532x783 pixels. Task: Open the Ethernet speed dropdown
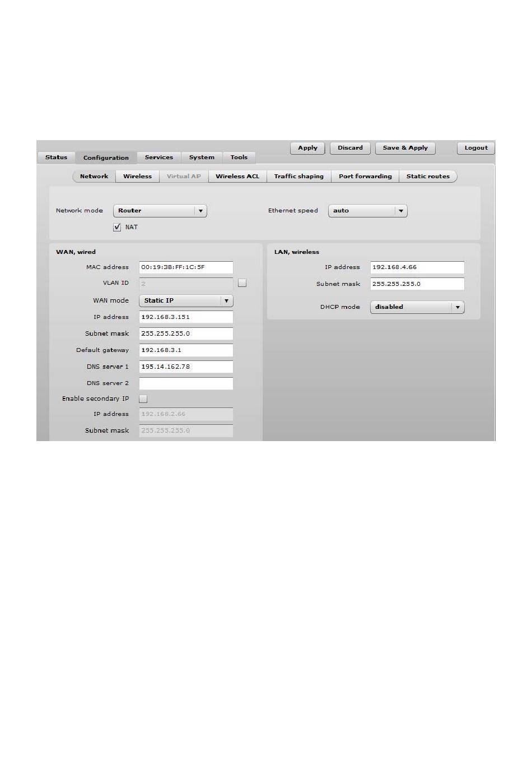[x=367, y=211]
